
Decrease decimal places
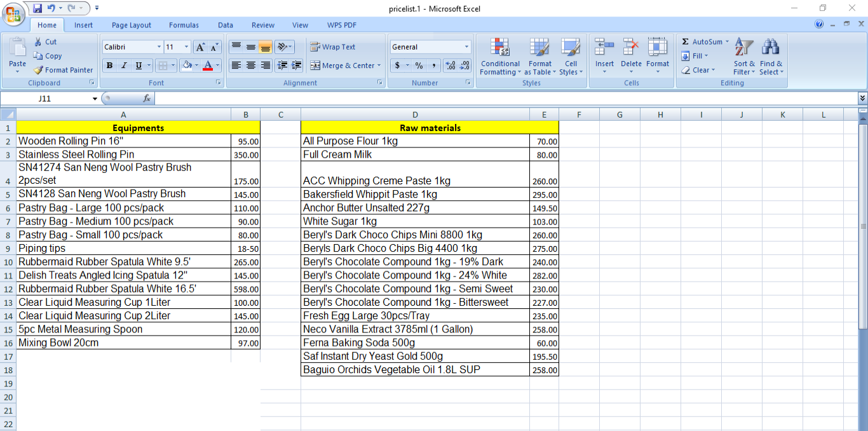465,65
